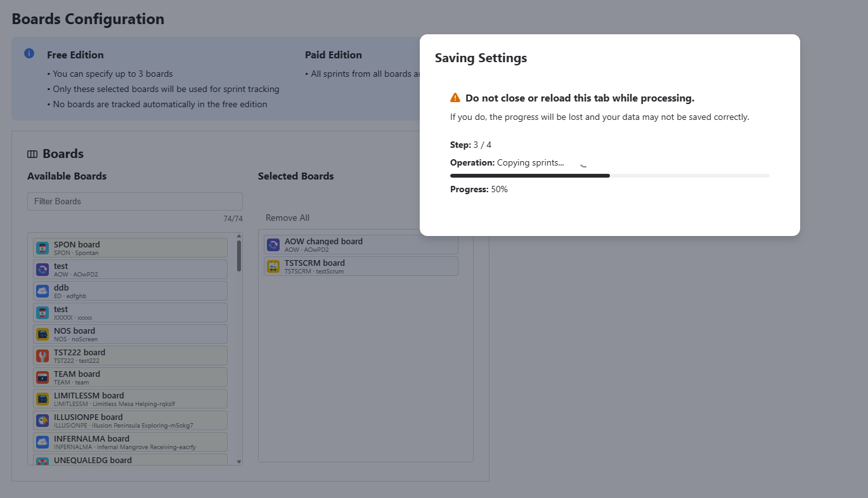Click the TSTSCRM board selected item
Screen dimensions: 868x498
coord(361,266)
